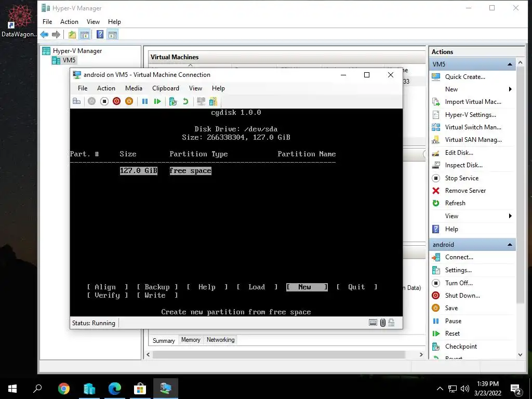Image resolution: width=532 pixels, height=399 pixels.
Task: Open the Clipboard menu in VM Connection
Action: click(x=166, y=88)
